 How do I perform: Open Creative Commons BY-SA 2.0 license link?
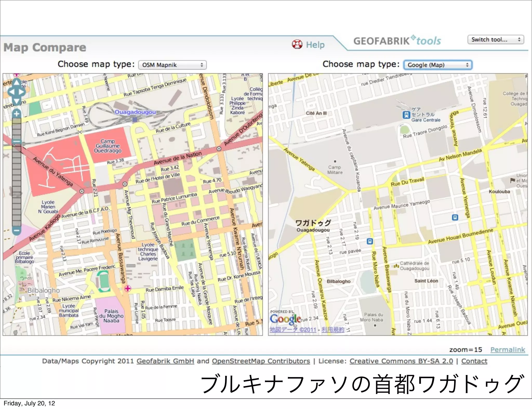tap(401, 361)
